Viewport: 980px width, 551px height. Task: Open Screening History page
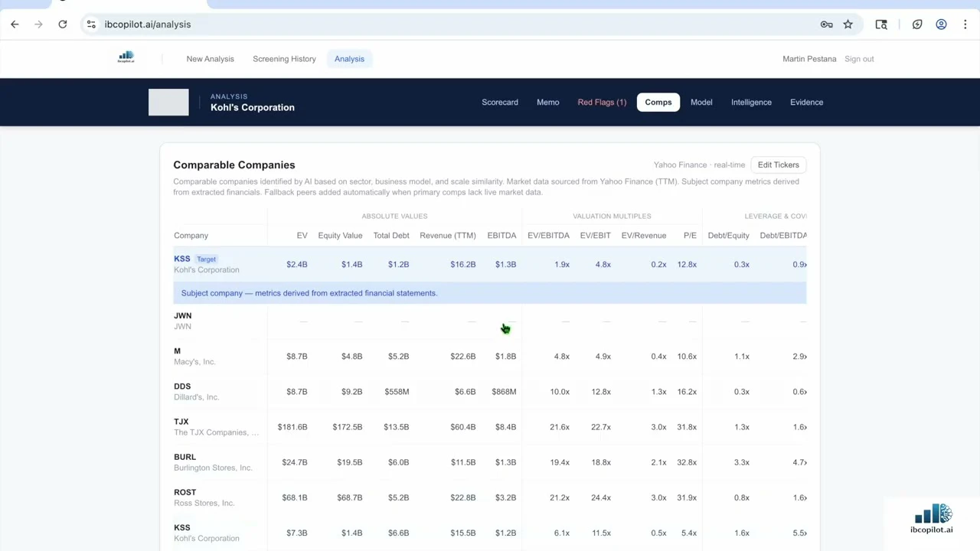tap(284, 59)
